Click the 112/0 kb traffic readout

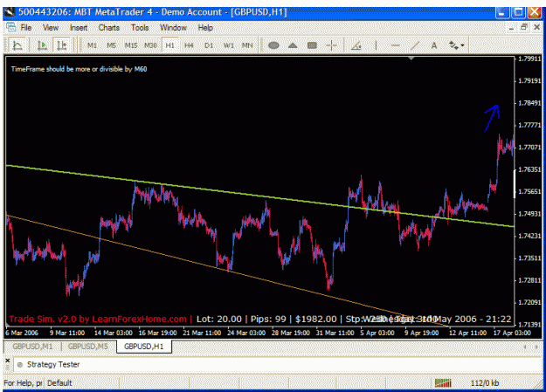(x=485, y=383)
